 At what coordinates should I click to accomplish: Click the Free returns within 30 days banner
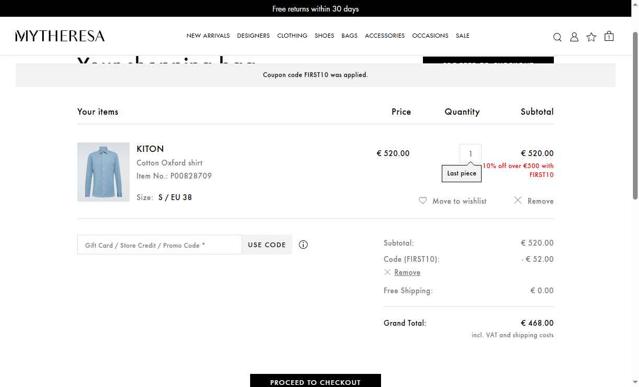click(x=315, y=9)
